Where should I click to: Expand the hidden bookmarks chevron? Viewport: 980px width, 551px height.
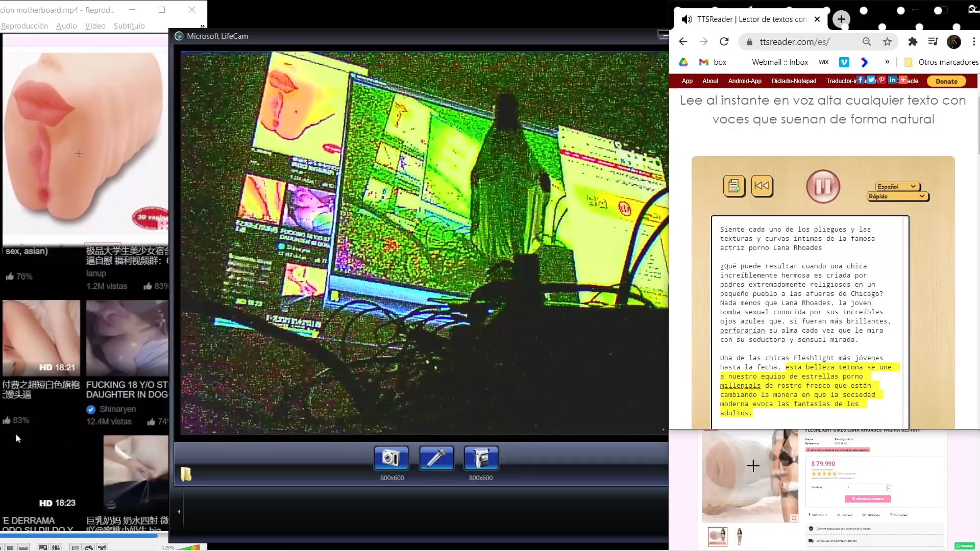tap(887, 62)
